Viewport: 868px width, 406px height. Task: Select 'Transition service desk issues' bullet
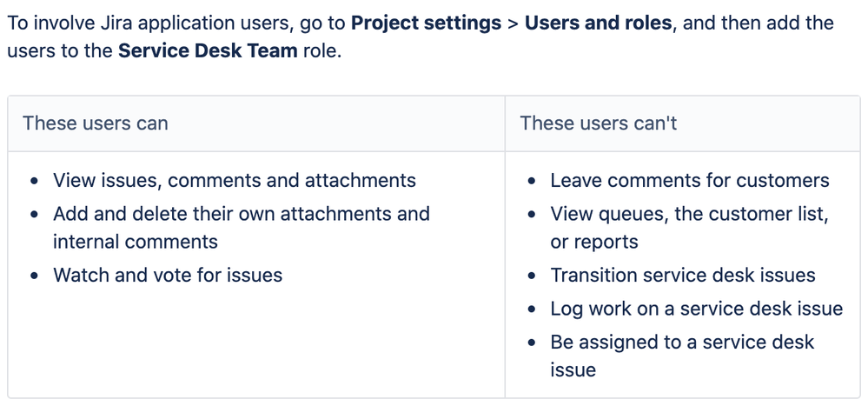(683, 276)
